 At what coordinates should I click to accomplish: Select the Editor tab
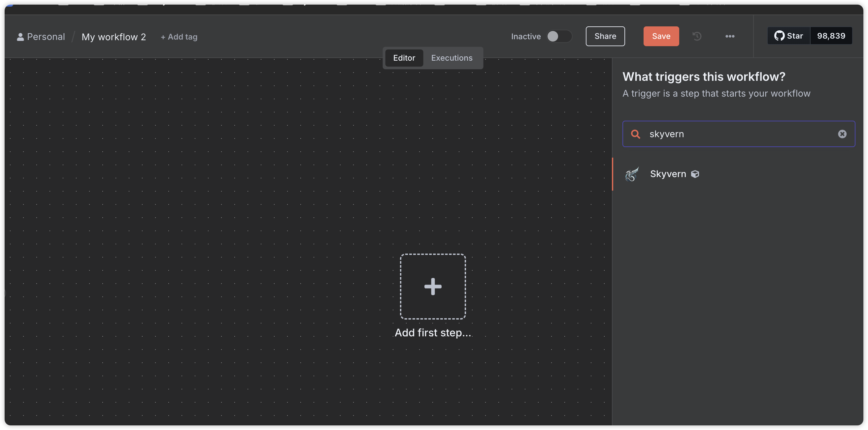404,58
